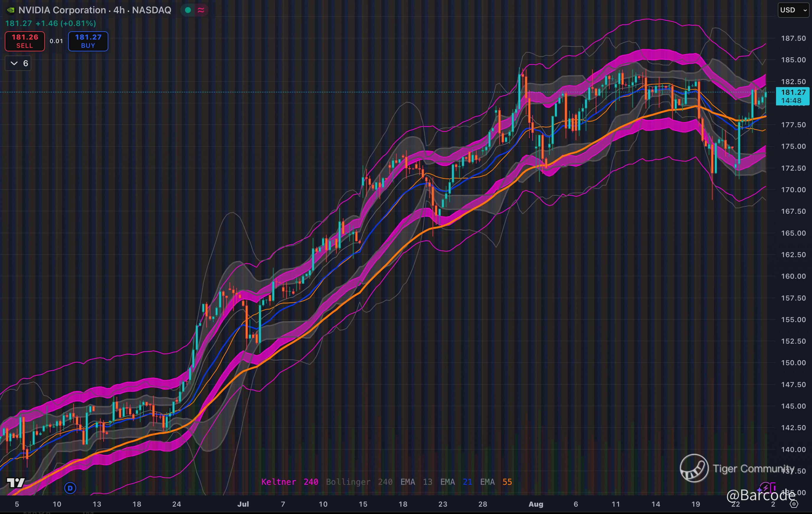Click the Tiger Community logo watermark
The image size is (812, 514).
point(694,468)
